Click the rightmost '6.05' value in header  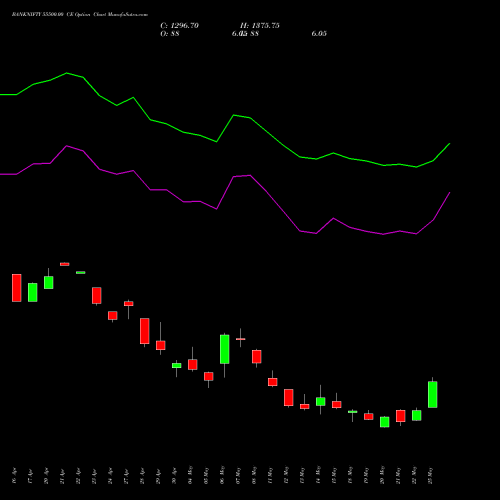point(319,34)
